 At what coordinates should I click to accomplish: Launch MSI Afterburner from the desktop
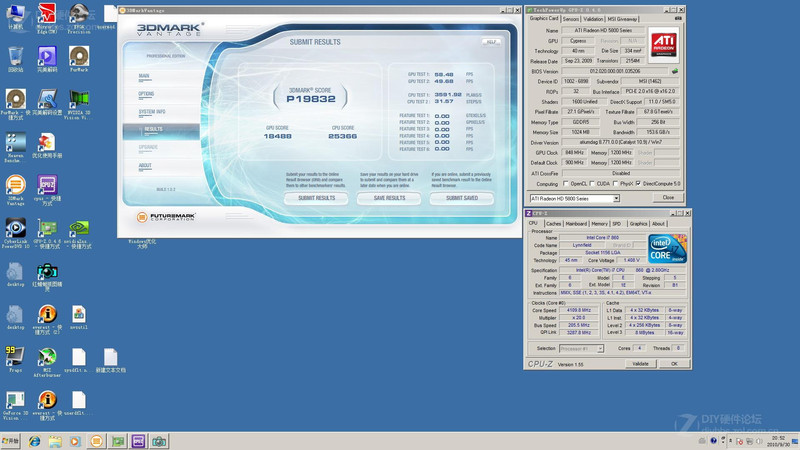tap(47, 361)
